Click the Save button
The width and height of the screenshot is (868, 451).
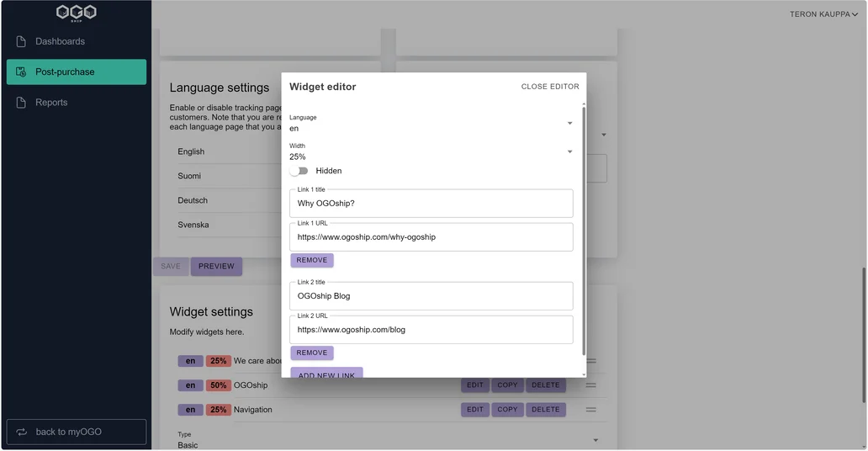[x=171, y=267]
